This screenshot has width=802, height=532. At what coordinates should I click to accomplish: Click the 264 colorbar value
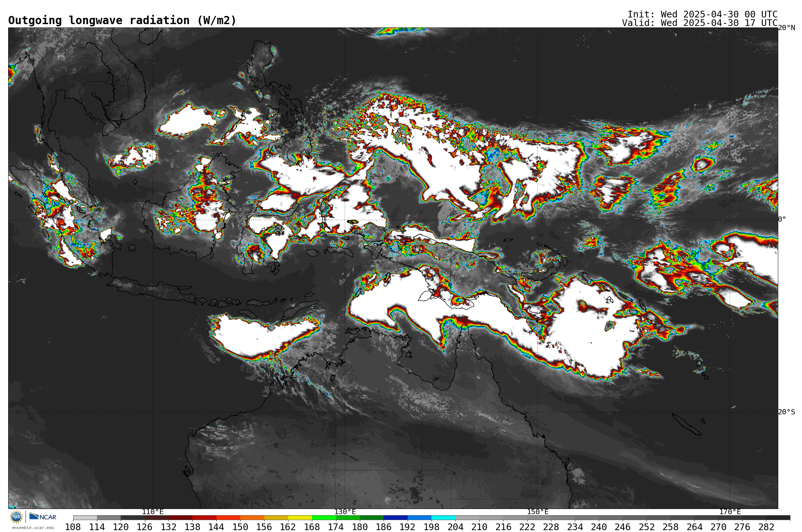694,527
